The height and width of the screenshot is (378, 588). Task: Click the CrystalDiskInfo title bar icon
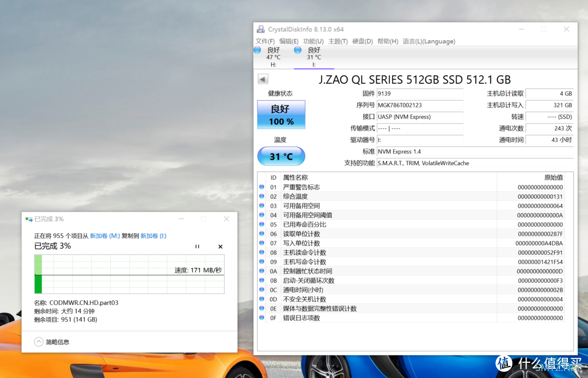click(x=261, y=29)
